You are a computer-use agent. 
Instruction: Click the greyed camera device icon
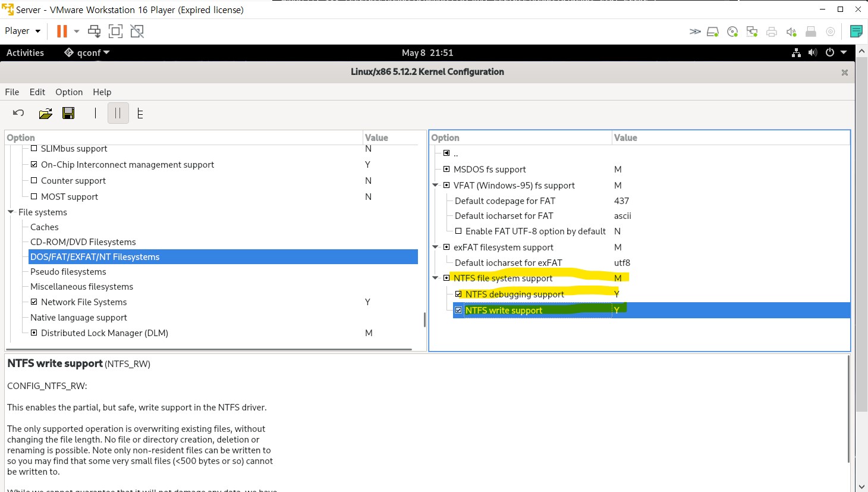tap(831, 32)
